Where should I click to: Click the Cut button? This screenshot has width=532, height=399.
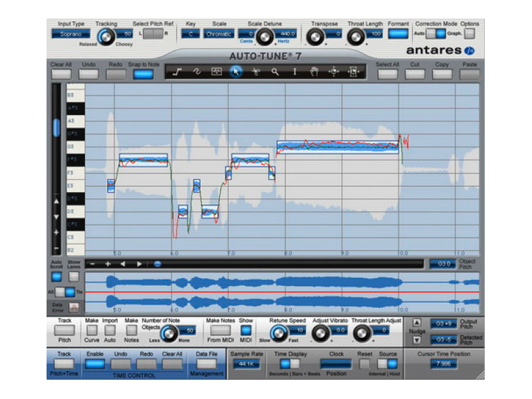click(415, 74)
